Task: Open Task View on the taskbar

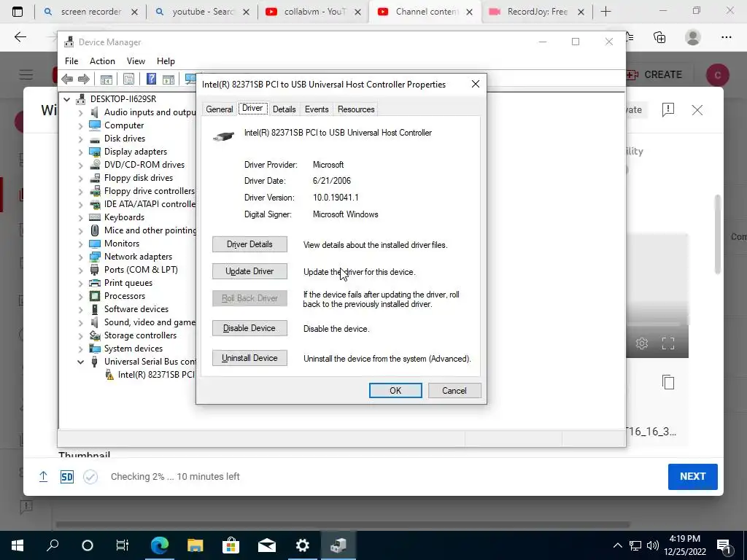Action: 123,545
